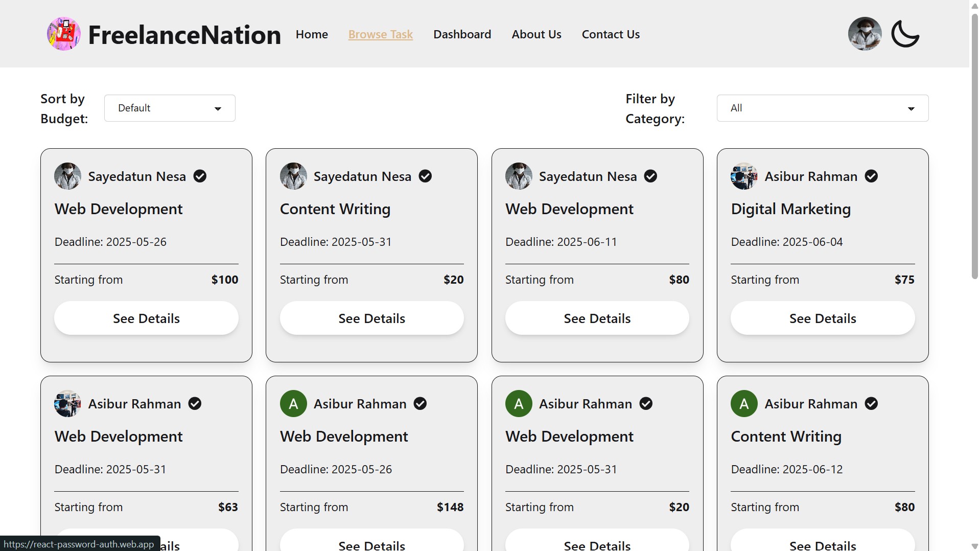Click verified badge on $148 Web Development card
This screenshot has width=980, height=551.
420,404
